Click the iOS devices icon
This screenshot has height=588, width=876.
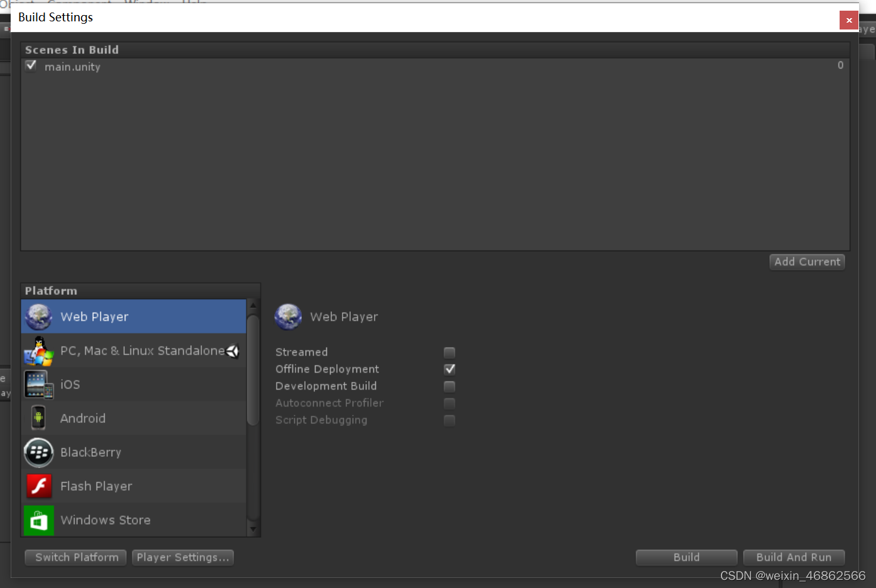click(x=39, y=385)
